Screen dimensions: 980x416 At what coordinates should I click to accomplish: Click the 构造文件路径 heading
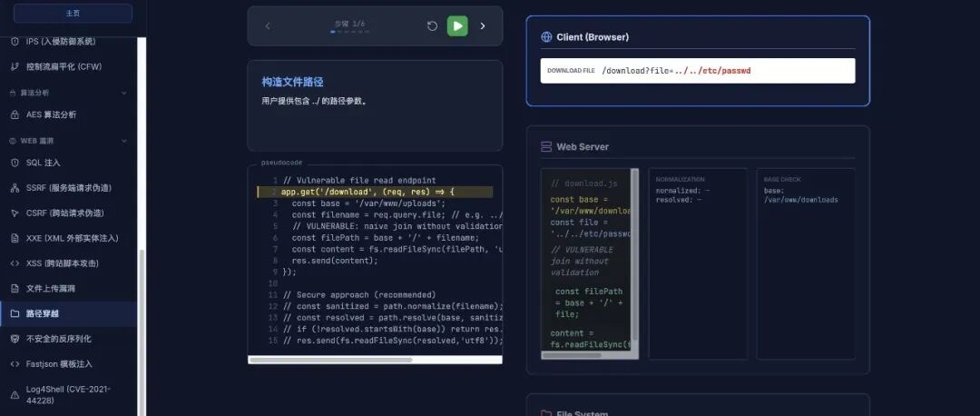(x=292, y=82)
